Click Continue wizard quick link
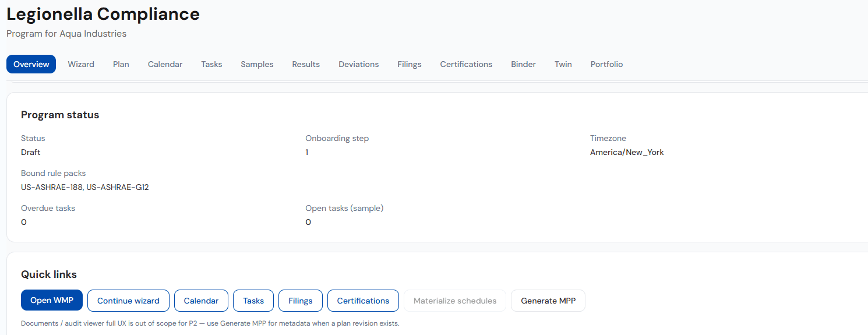The image size is (868, 335). [128, 301]
